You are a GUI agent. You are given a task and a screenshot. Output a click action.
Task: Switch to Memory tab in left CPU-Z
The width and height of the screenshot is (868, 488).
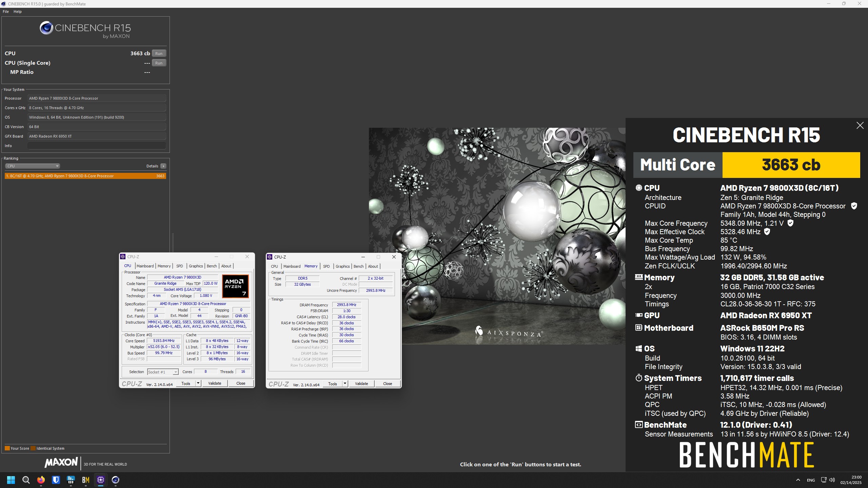164,266
